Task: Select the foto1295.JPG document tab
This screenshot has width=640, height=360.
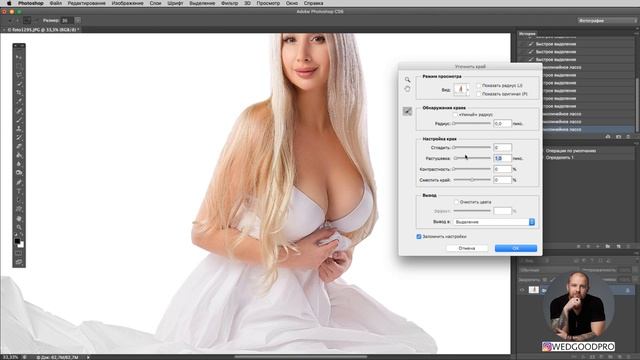Action: tap(42, 30)
